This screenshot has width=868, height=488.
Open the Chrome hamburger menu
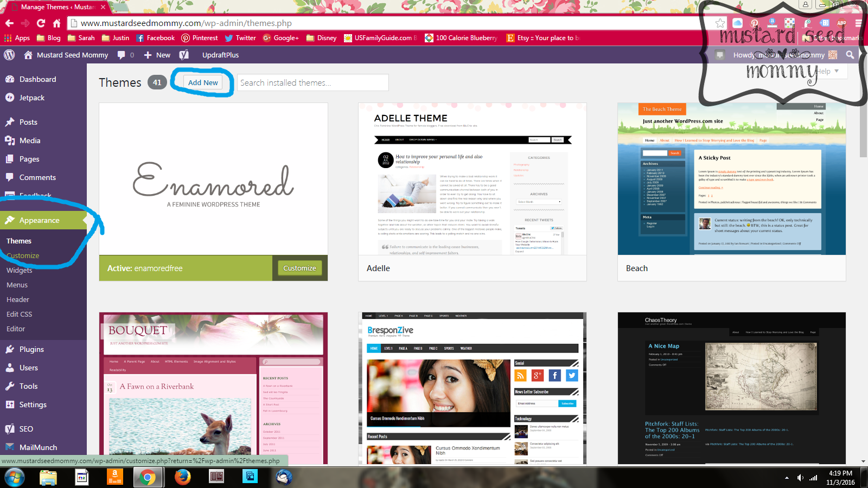[x=858, y=23]
